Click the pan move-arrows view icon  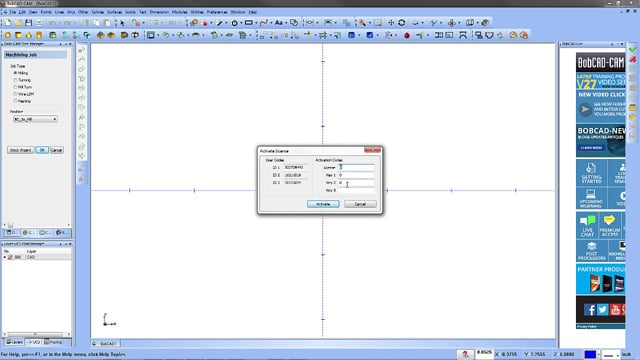tap(391, 23)
